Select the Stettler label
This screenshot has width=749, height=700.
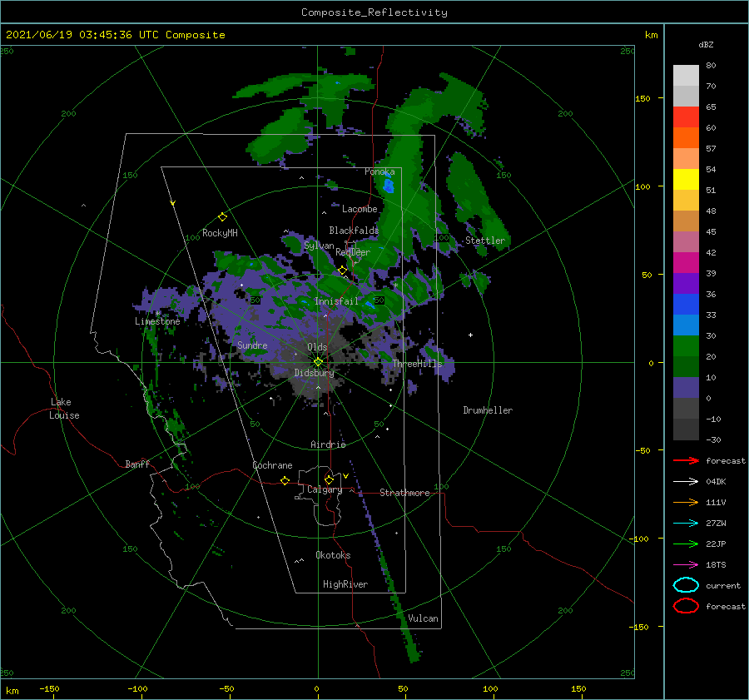(x=485, y=241)
